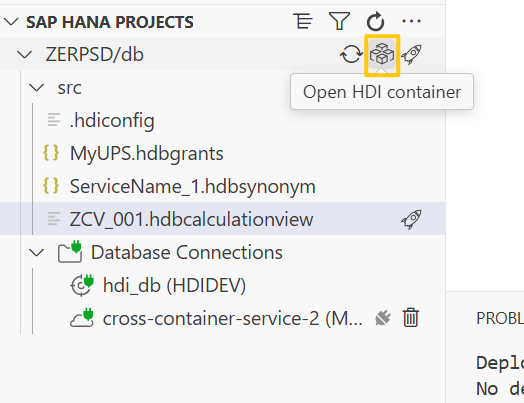Switch to the Problems panel tab
The height and width of the screenshot is (403, 524).
(x=500, y=318)
